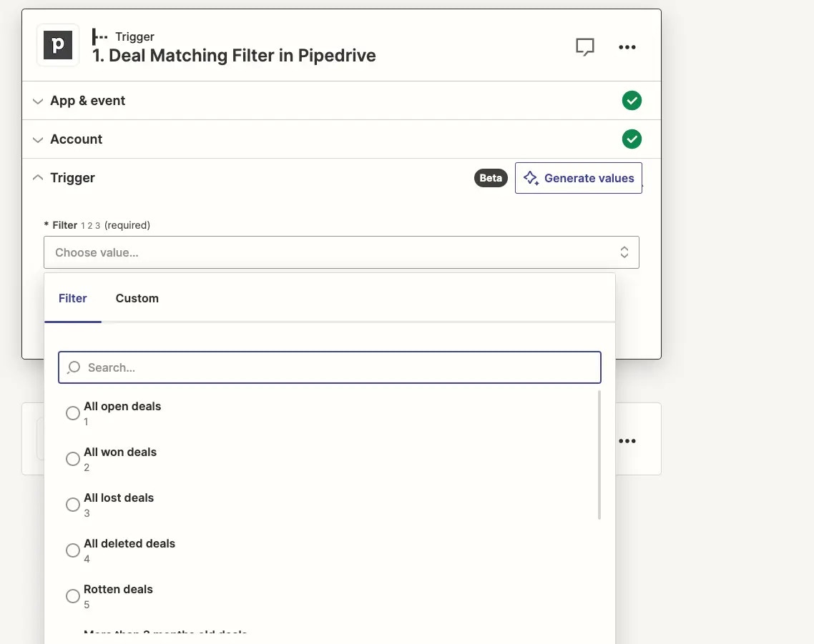Viewport: 814px width, 644px height.
Task: Collapse the Trigger section chevron
Action: (x=38, y=177)
